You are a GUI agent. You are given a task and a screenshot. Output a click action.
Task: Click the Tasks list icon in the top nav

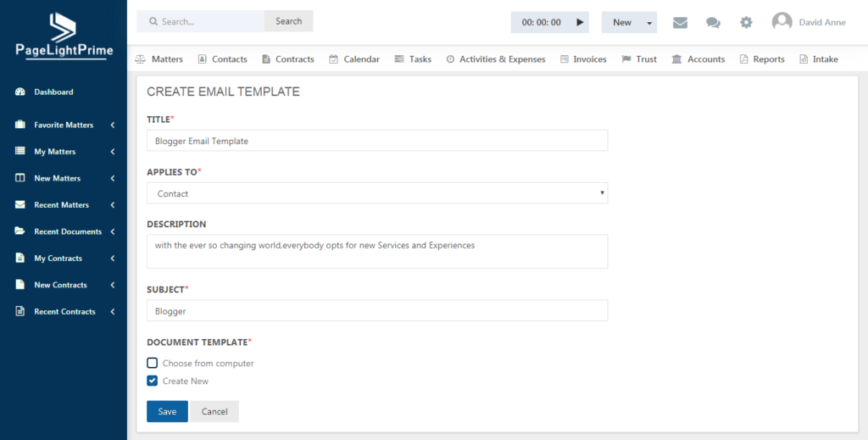(399, 59)
